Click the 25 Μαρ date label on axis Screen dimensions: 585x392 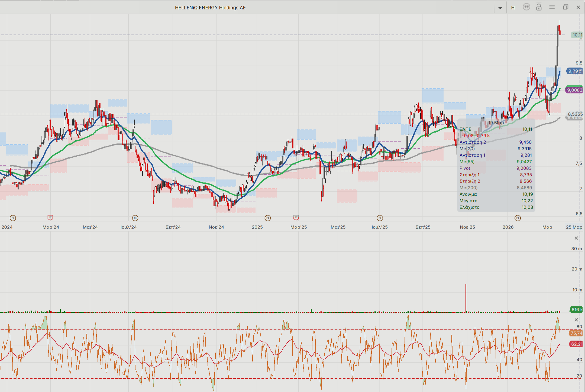click(574, 227)
